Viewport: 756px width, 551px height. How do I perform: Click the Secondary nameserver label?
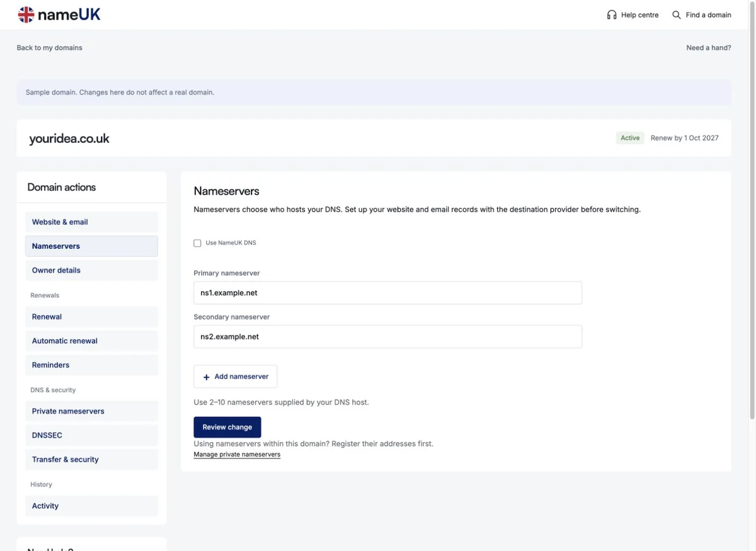tap(231, 317)
